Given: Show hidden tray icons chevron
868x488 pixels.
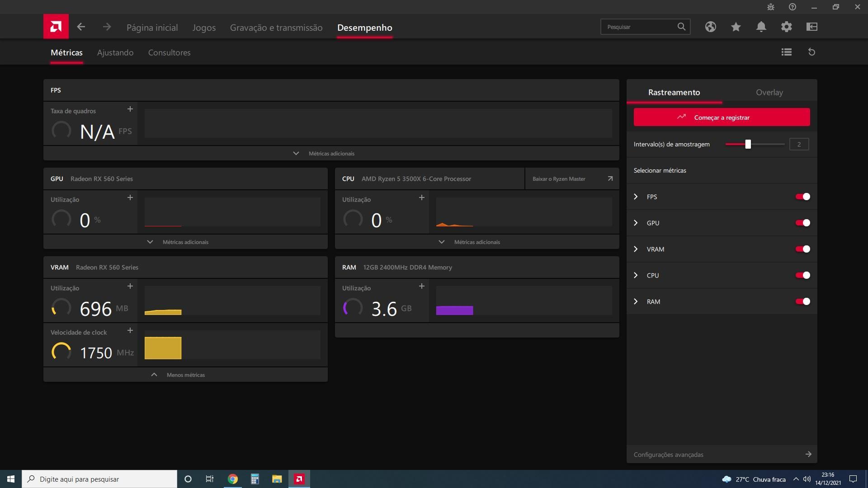Looking at the screenshot, I should [x=796, y=479].
